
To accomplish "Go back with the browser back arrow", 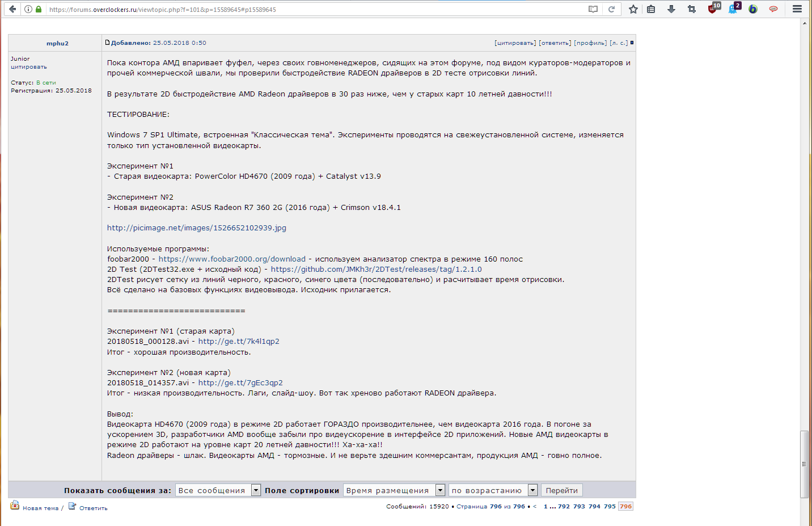I will coord(12,9).
